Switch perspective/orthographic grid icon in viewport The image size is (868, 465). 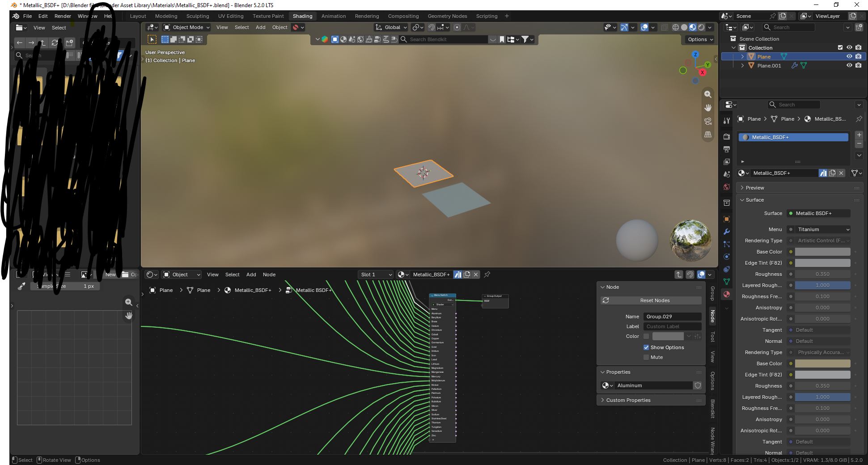pyautogui.click(x=708, y=134)
